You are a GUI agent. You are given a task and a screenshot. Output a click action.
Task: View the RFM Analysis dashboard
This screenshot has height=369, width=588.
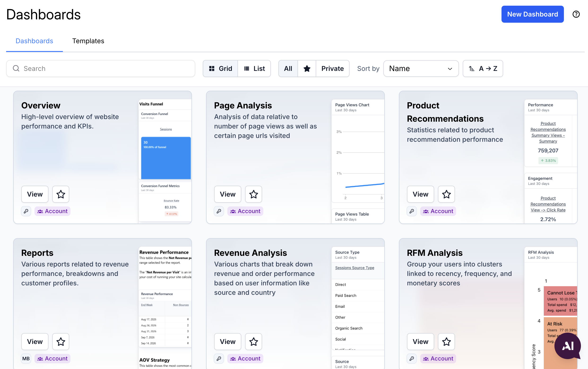421,342
